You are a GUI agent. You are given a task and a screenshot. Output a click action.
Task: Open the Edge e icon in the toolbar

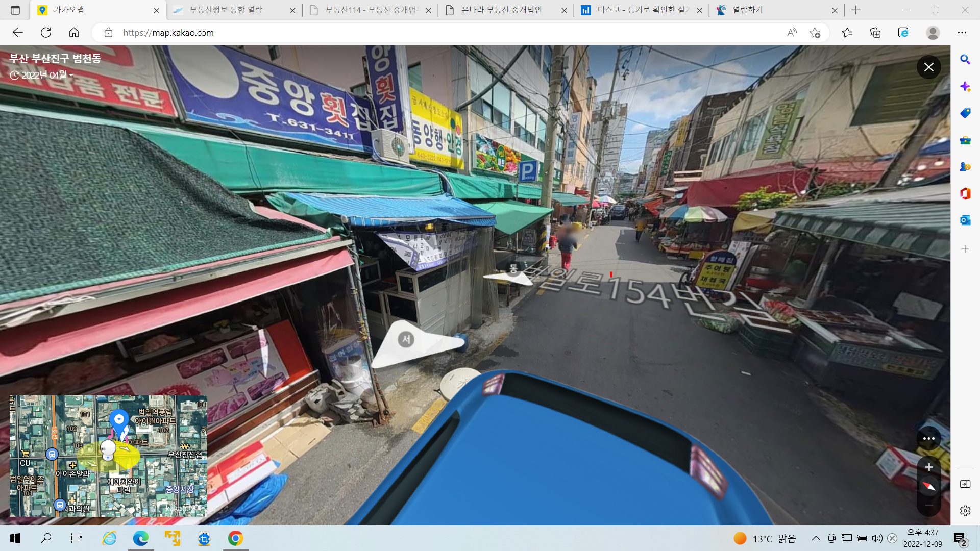[x=903, y=33]
